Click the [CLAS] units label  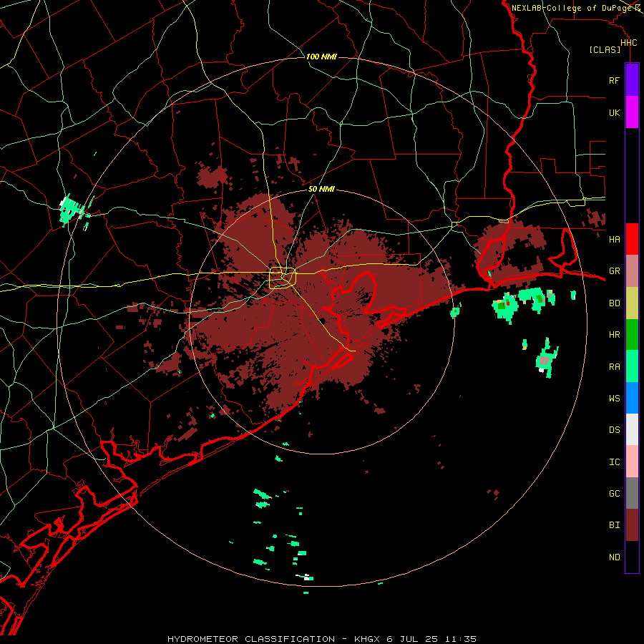tap(605, 49)
